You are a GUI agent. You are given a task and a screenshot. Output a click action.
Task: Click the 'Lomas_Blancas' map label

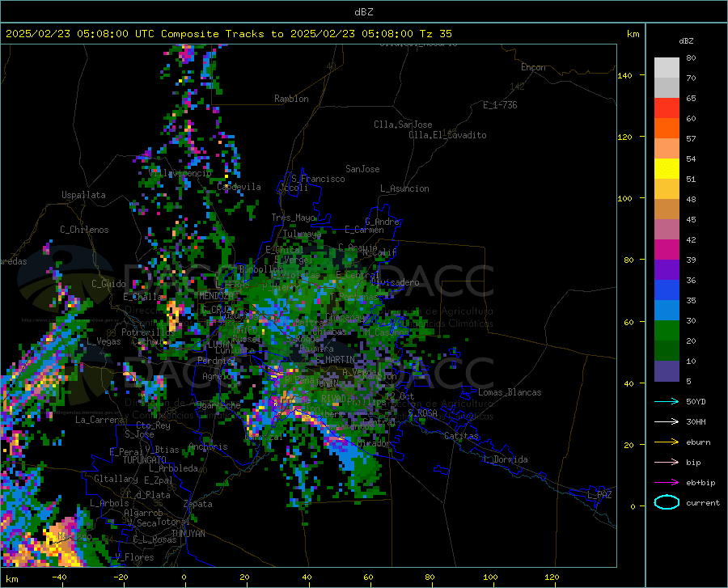(x=510, y=392)
